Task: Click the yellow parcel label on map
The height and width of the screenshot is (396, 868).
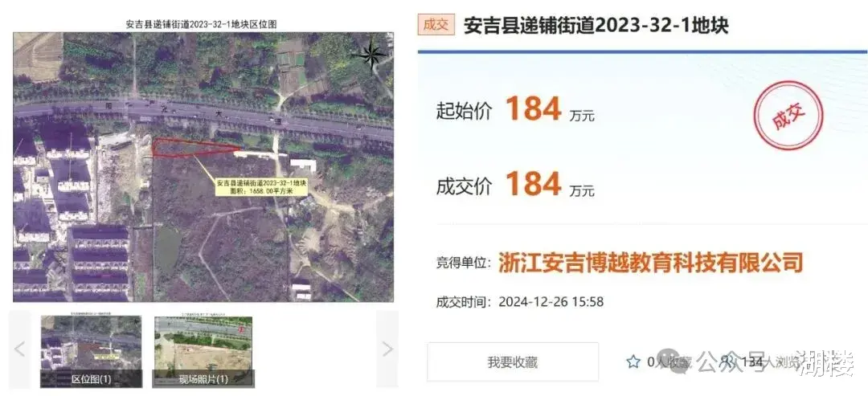Action: point(262,186)
